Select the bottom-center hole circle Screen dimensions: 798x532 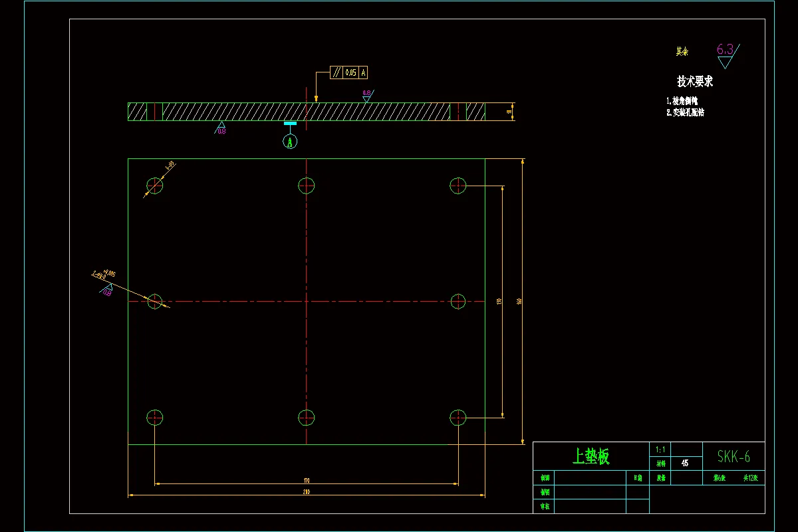[306, 418]
